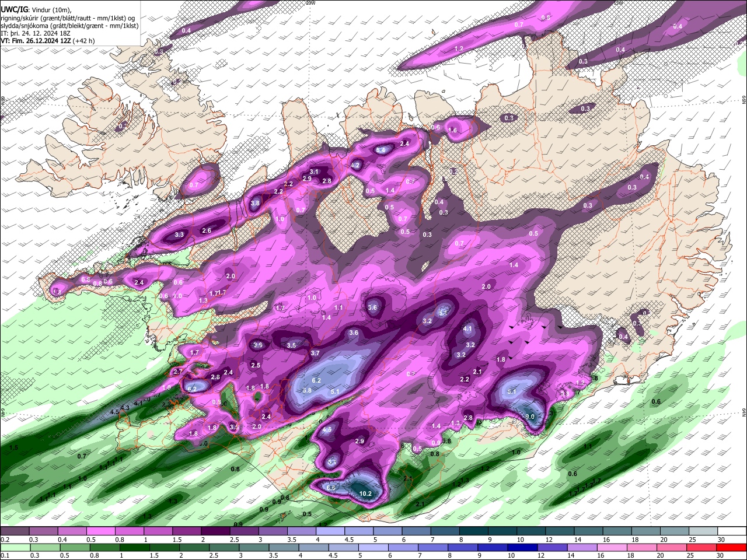Screen dimensions: 747x560
Task: Click the 'VT: Fim. 26.12.2024 12Z' valid time
Action: (x=36, y=41)
